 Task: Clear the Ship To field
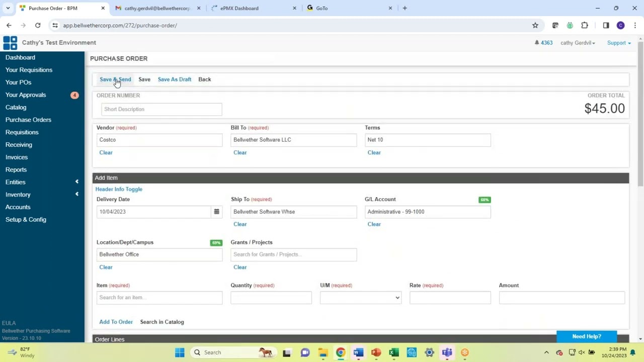coord(240,224)
